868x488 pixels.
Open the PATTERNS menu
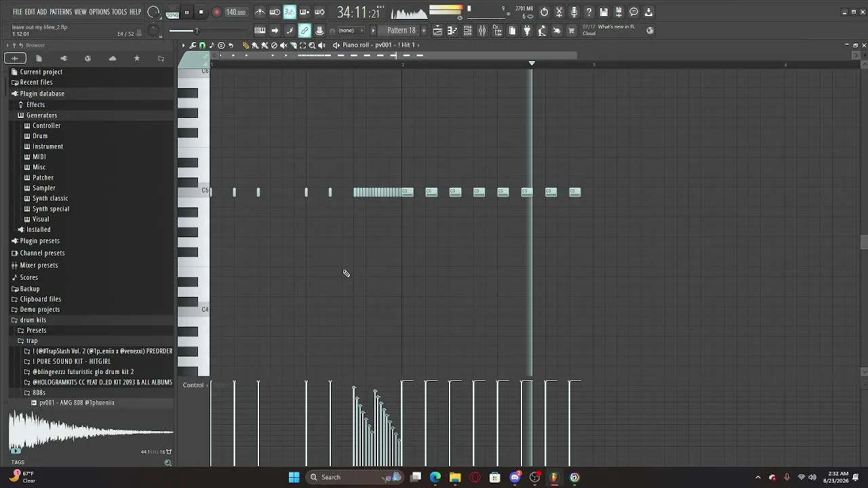[60, 12]
